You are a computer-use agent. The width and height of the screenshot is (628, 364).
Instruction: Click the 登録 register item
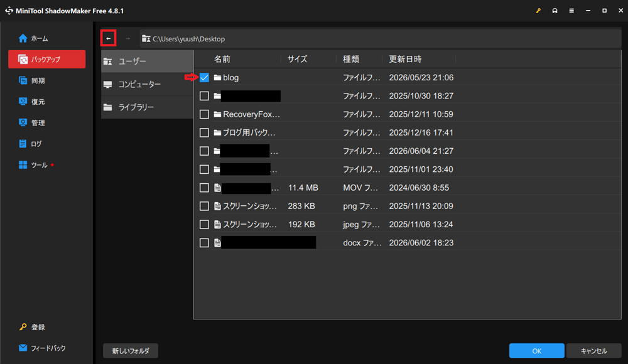pos(47,327)
